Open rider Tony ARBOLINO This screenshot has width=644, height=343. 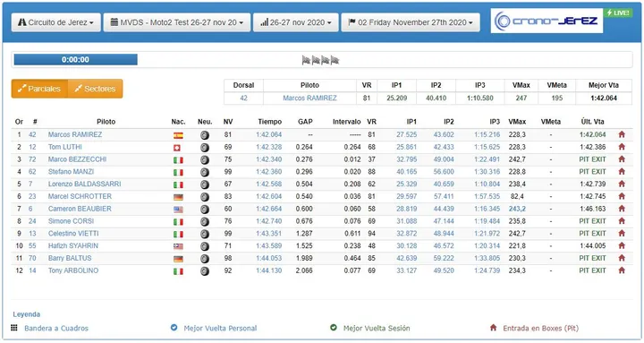pyautogui.click(x=73, y=270)
